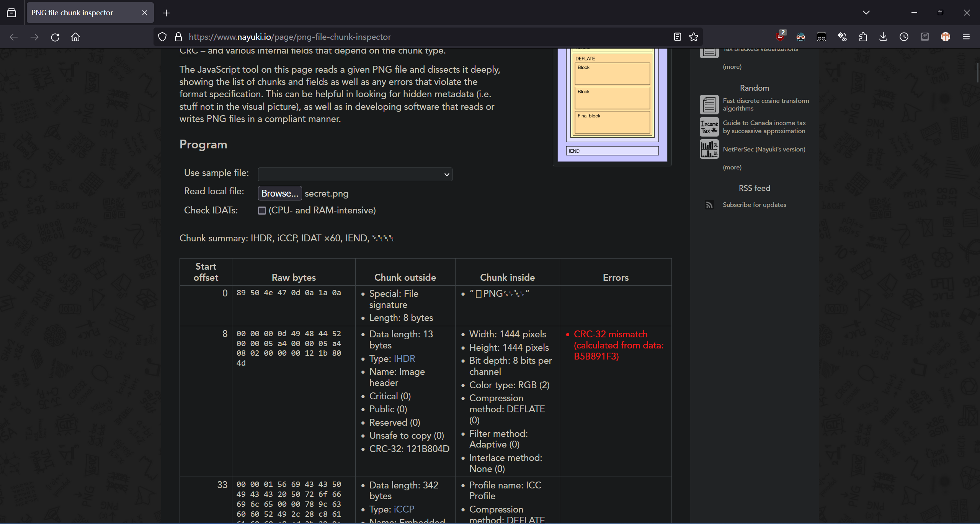Click the history clock icon
Viewport: 980px width, 524px height.
[x=904, y=37]
